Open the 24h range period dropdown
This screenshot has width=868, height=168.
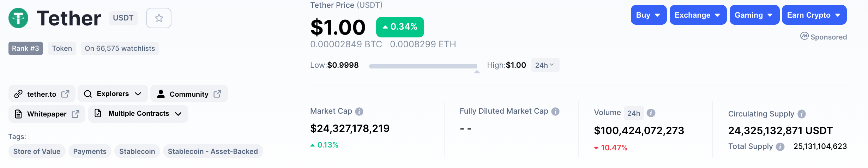point(545,65)
